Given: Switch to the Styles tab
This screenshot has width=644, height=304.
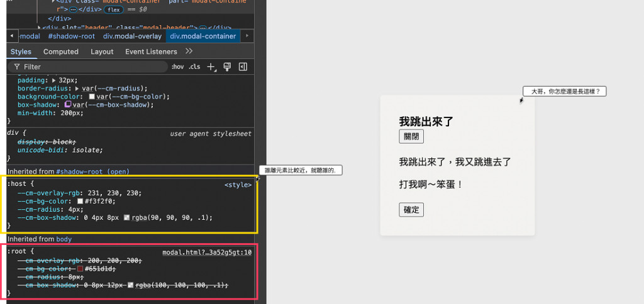Looking at the screenshot, I should (x=21, y=52).
